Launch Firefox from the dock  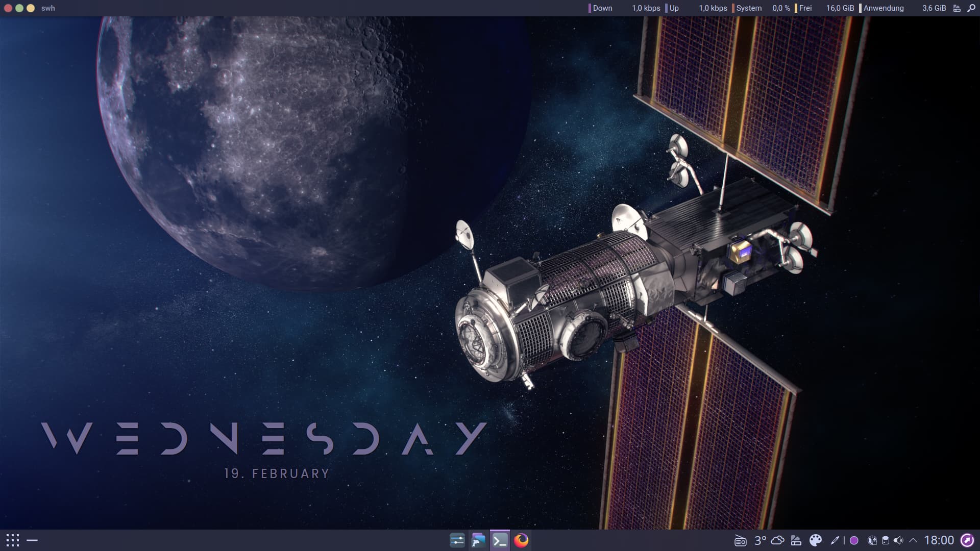click(x=521, y=540)
